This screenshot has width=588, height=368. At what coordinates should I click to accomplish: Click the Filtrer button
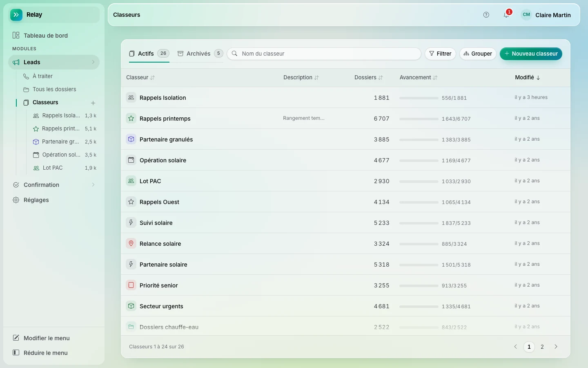(x=440, y=54)
